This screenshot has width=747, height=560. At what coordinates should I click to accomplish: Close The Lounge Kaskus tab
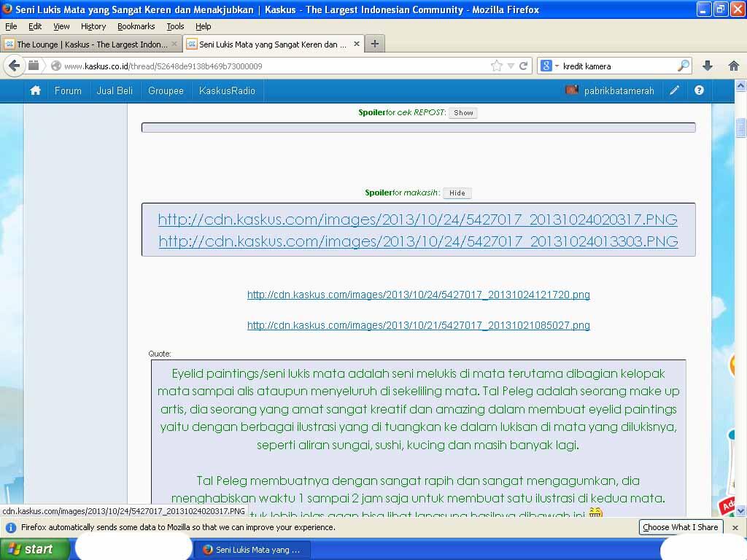coord(174,44)
